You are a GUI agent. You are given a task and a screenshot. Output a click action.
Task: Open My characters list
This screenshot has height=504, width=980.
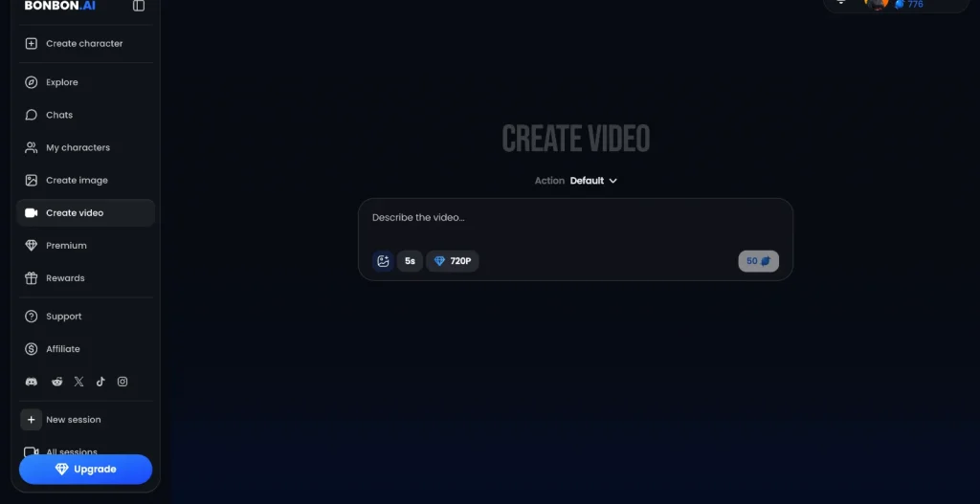tap(85, 147)
